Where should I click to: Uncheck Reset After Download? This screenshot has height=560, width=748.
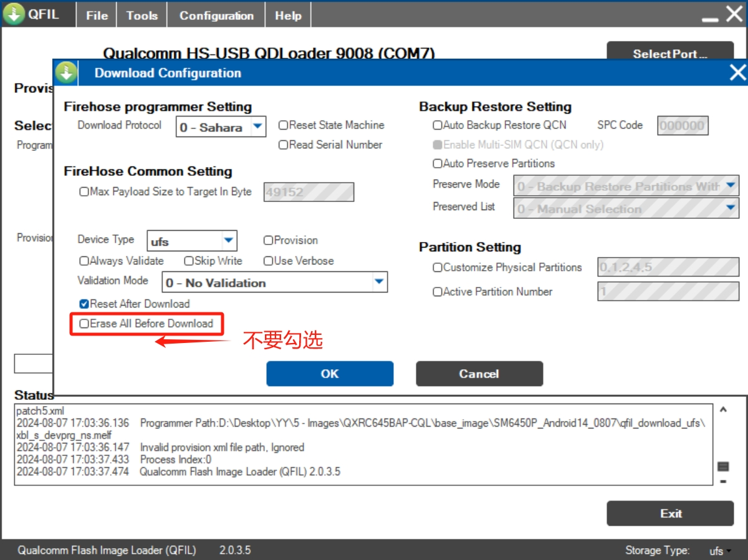pos(84,304)
